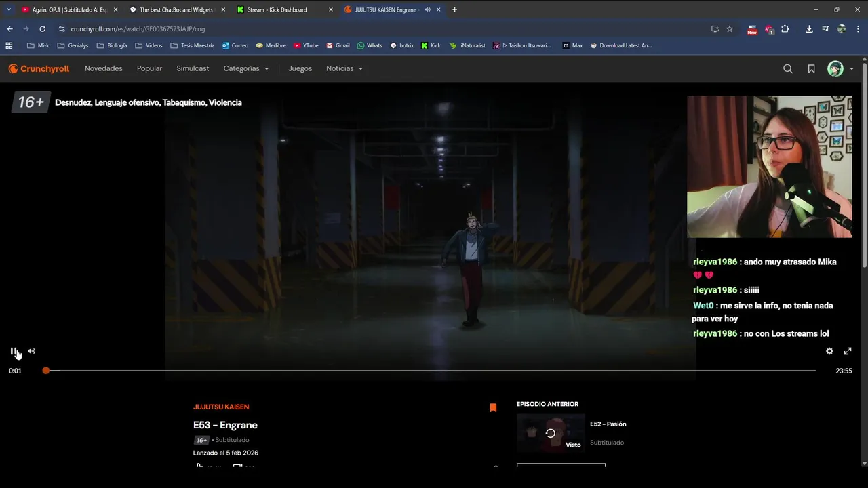Expand the Noticias dropdown
Viewport: 868px width, 488px height.
pyautogui.click(x=344, y=68)
